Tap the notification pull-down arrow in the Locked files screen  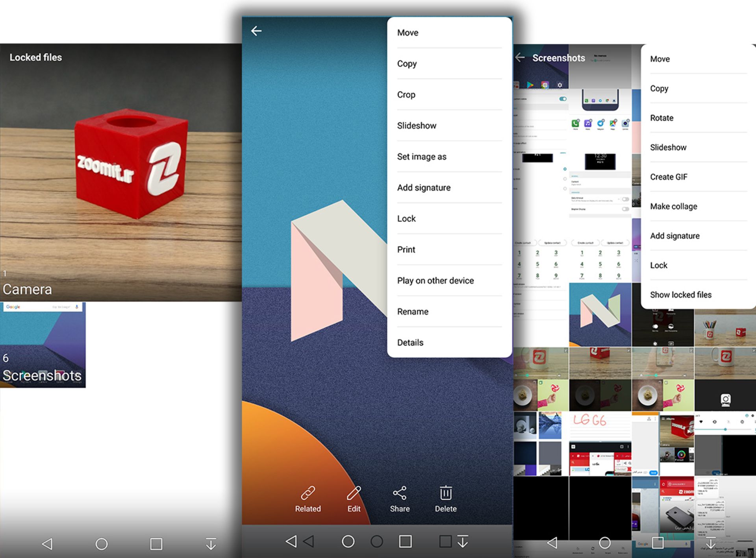point(211,544)
